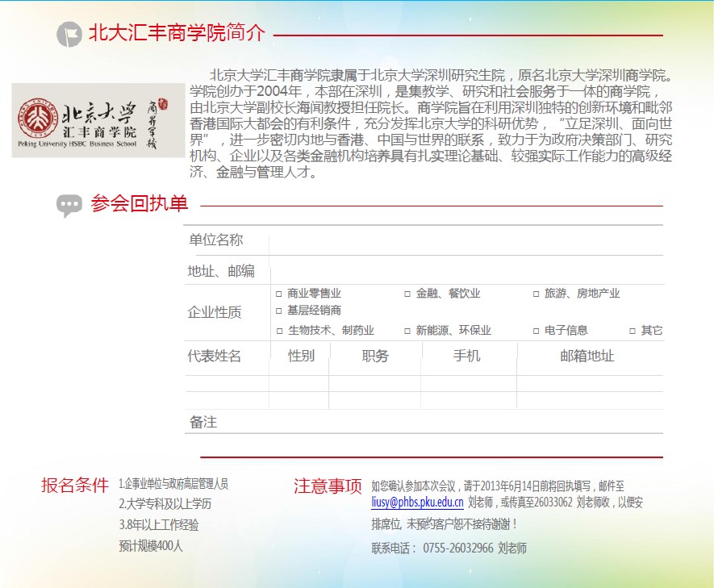Image resolution: width=714 pixels, height=588 pixels.
Task: Check the 其它 checkbox
Action: (x=633, y=331)
